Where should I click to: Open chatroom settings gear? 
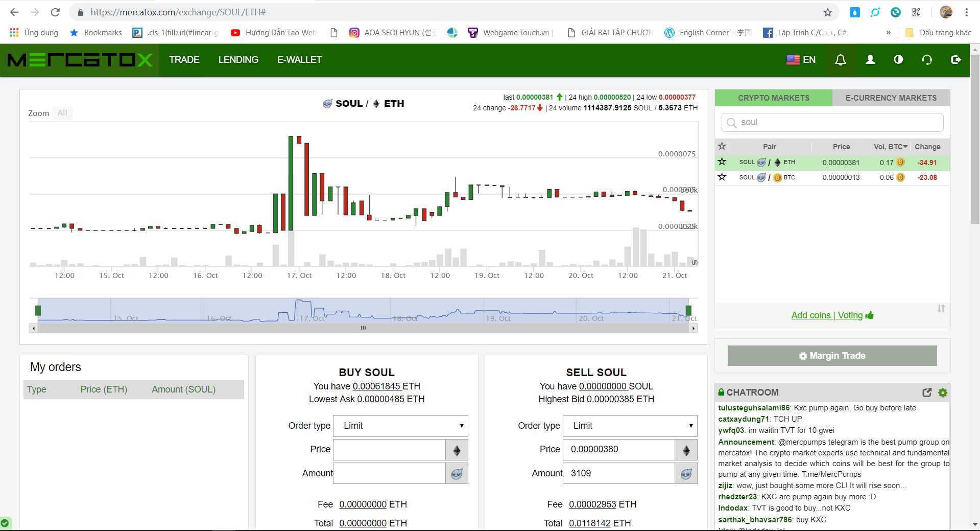(943, 393)
